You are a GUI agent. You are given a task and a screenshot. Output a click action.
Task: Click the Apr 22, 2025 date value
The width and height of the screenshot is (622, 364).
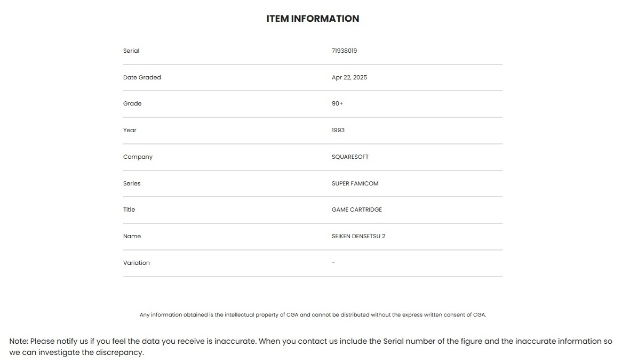pyautogui.click(x=349, y=77)
